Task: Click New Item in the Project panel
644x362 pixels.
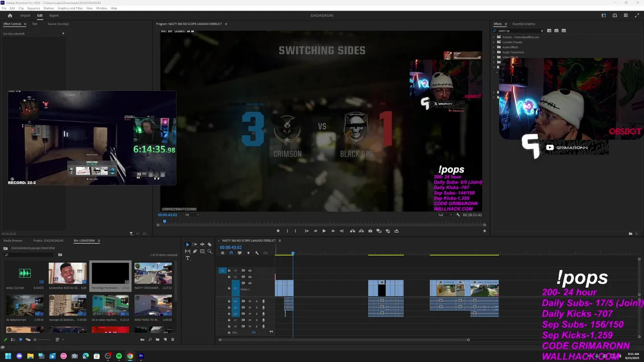Action: (165, 339)
